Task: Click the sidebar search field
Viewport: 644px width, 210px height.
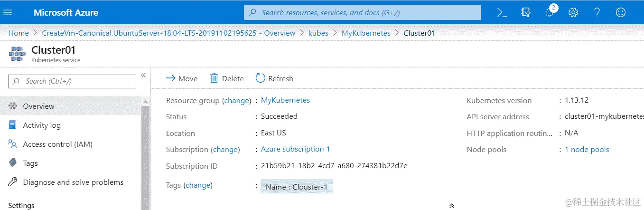Action: click(x=72, y=81)
